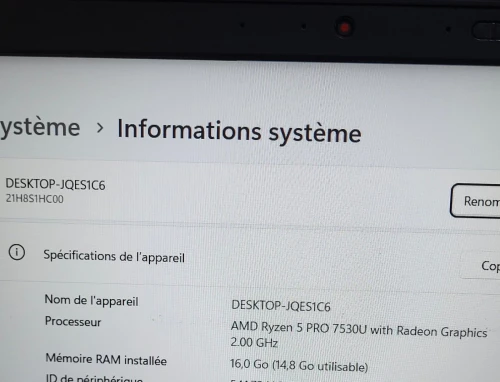The image size is (500, 382).
Task: Select the AMD Ryzen 5 PRO 7530U text
Action: tap(299, 328)
